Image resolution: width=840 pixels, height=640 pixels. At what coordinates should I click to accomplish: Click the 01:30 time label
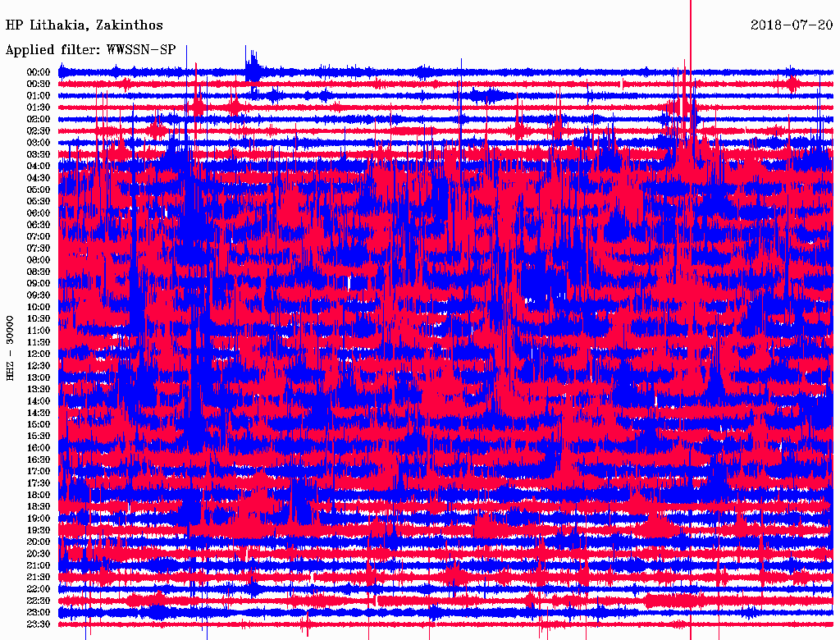coord(39,107)
